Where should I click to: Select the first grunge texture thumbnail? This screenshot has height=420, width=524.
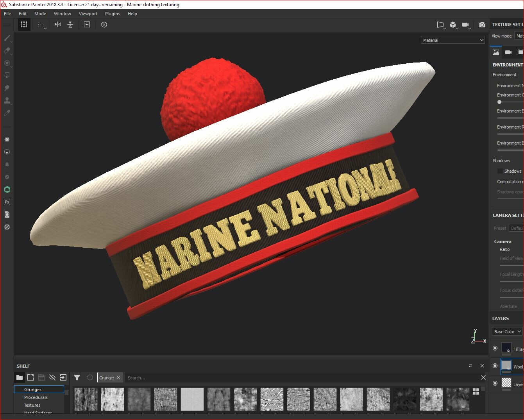pyautogui.click(x=86, y=399)
